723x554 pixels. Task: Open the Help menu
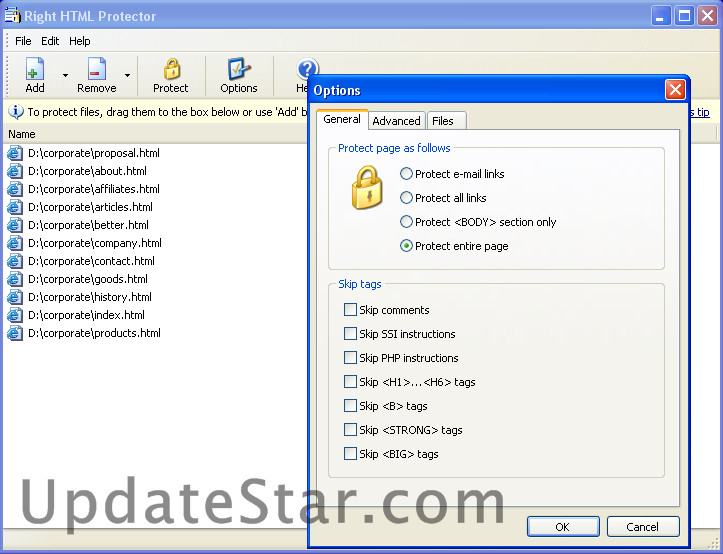point(80,41)
